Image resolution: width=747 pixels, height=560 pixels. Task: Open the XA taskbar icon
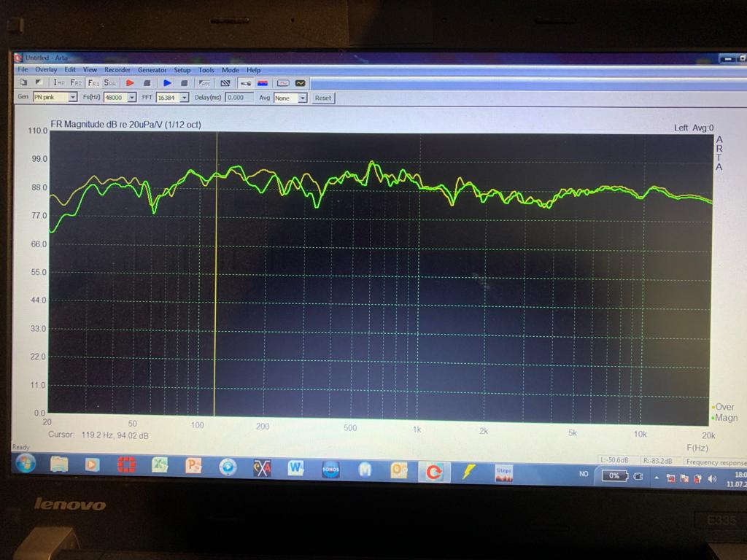(x=262, y=467)
